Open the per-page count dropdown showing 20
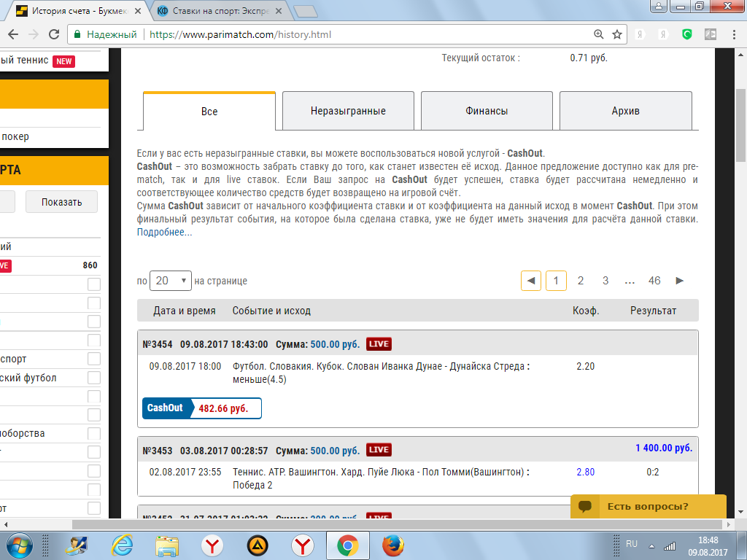This screenshot has width=747, height=560. [x=171, y=281]
